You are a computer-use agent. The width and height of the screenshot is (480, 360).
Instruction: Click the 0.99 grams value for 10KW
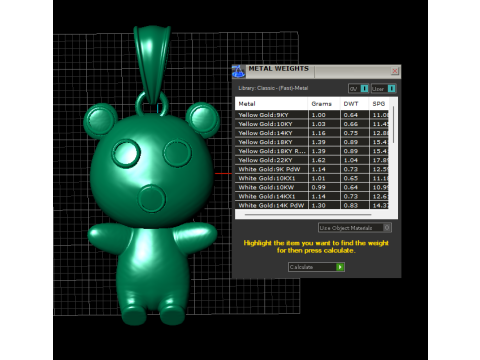coord(318,187)
